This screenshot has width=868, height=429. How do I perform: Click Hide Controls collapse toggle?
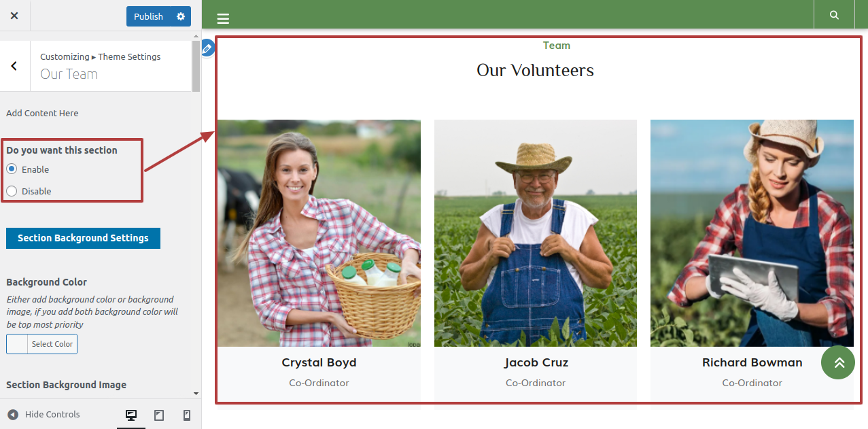(44, 415)
